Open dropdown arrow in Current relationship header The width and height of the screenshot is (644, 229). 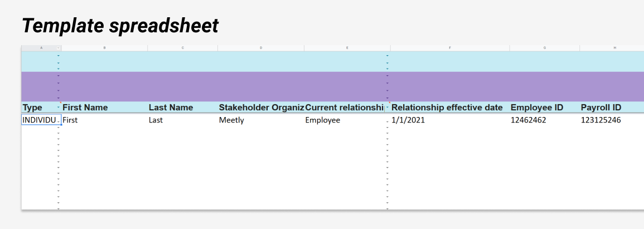(x=387, y=108)
